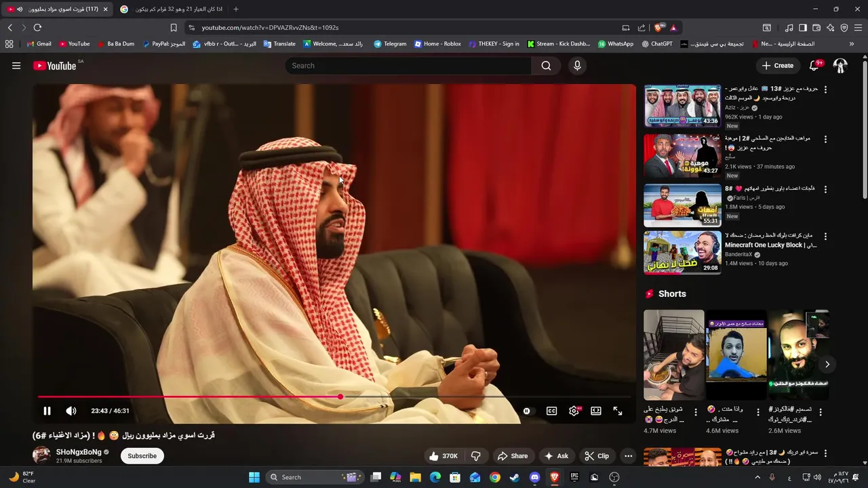This screenshot has width=868, height=488.
Task: Open Short with 4.7M views
Action: (674, 355)
